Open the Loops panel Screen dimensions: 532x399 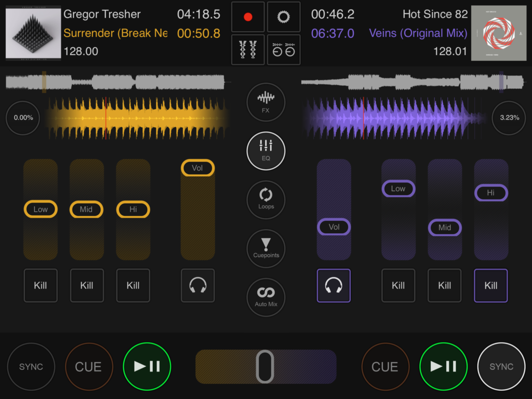point(265,199)
